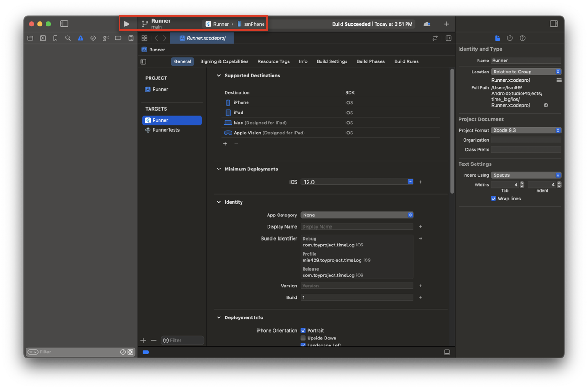Open the Project Format Xcode 9.3 dropdown
Viewport: 588px width, 389px height.
[x=526, y=130]
